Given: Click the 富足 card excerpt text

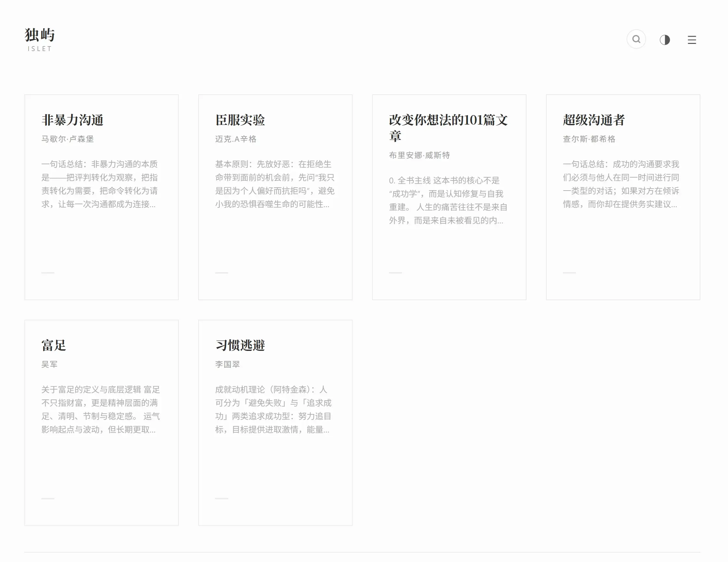Looking at the screenshot, I should (100, 409).
